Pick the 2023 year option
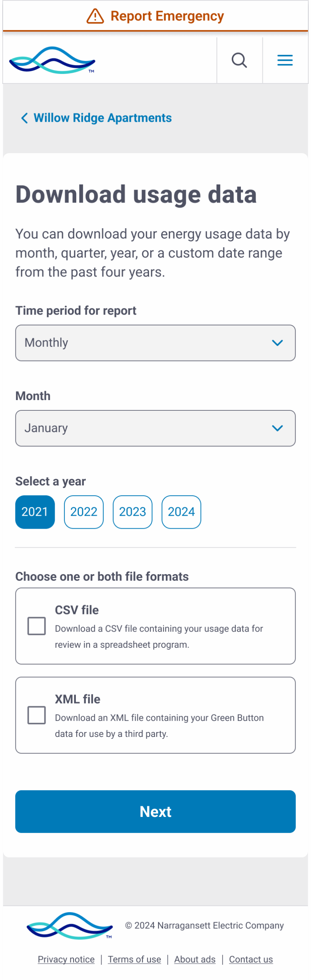The width and height of the screenshot is (311, 980). [x=133, y=512]
